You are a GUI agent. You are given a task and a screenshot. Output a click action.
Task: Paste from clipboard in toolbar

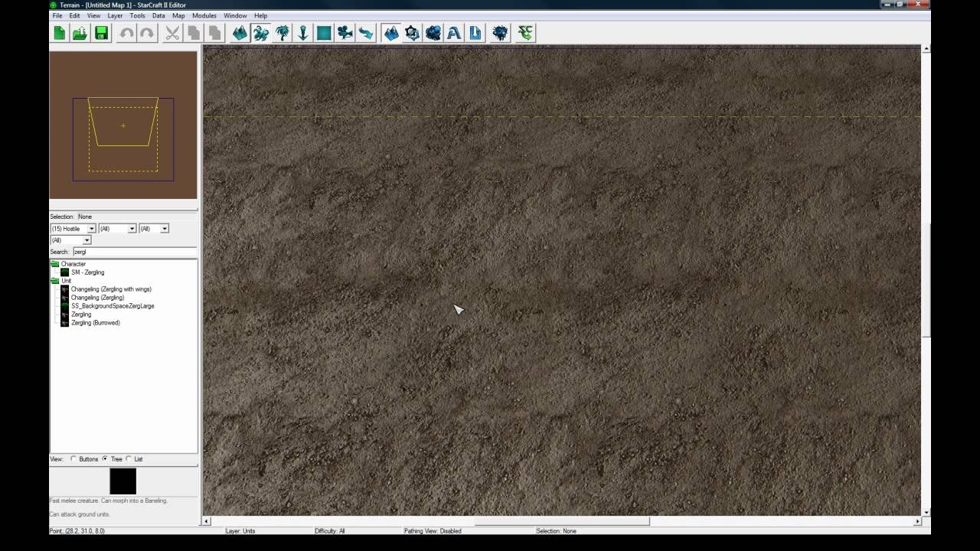pos(214,33)
